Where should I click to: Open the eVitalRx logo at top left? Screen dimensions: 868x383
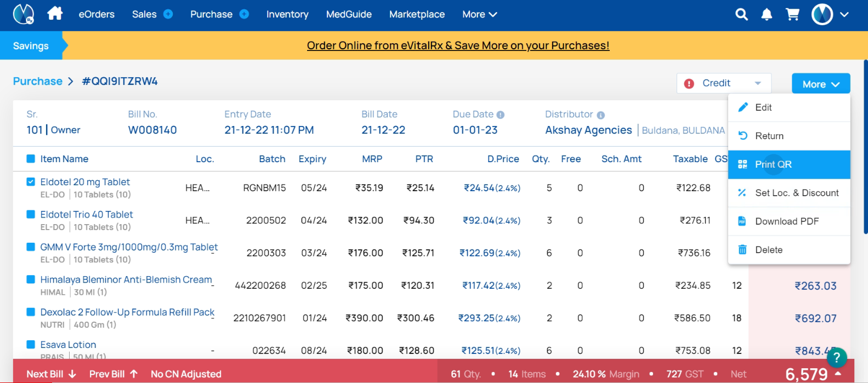24,14
